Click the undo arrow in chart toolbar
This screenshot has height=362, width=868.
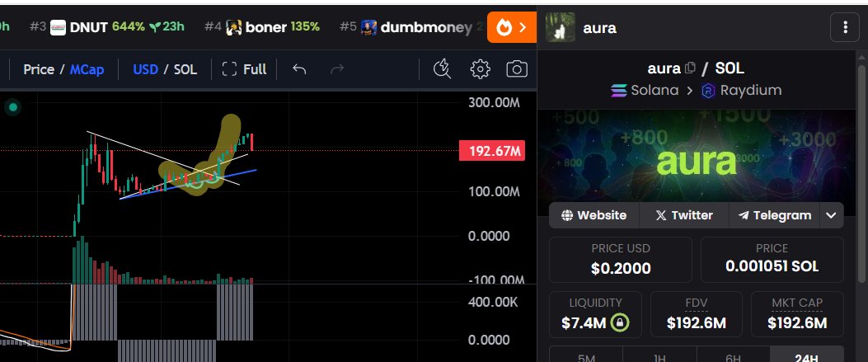299,69
